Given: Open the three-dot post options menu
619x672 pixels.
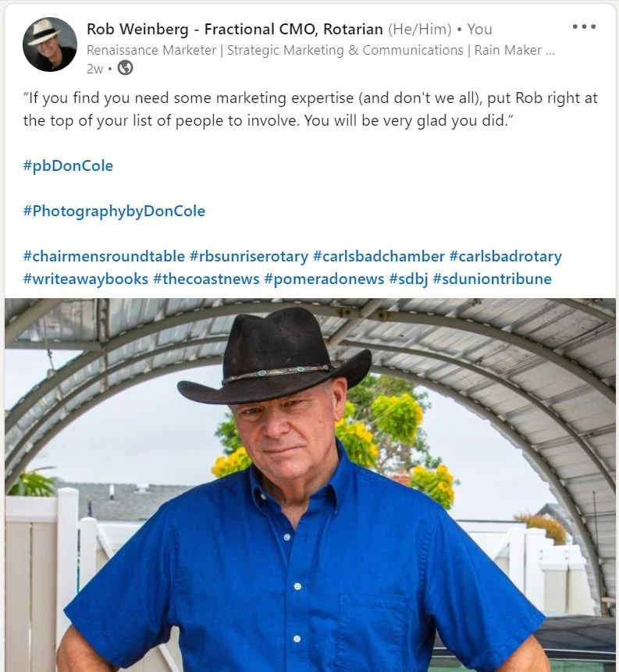Looking at the screenshot, I should click(x=584, y=27).
